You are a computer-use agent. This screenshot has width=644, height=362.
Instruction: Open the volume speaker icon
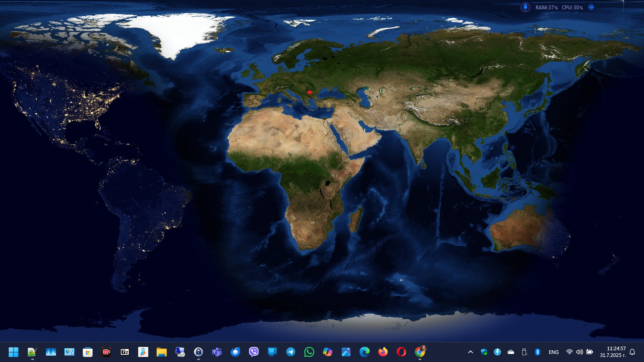pos(580,352)
